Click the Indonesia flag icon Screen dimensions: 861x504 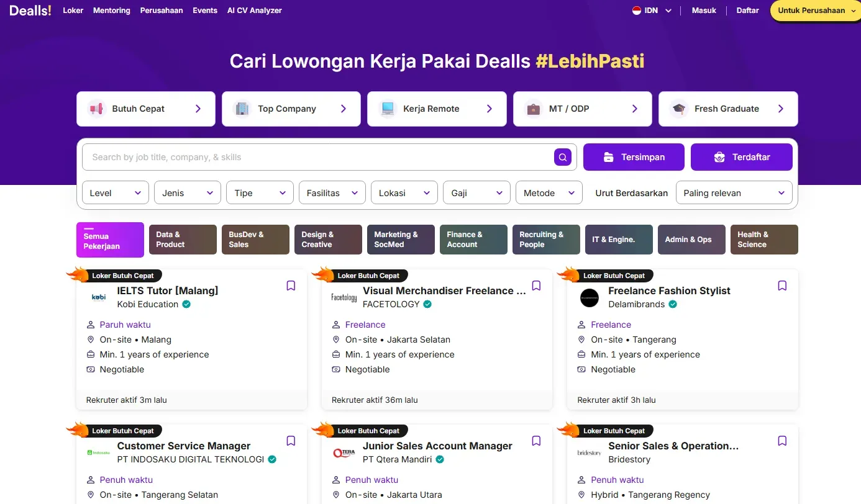[x=637, y=11]
